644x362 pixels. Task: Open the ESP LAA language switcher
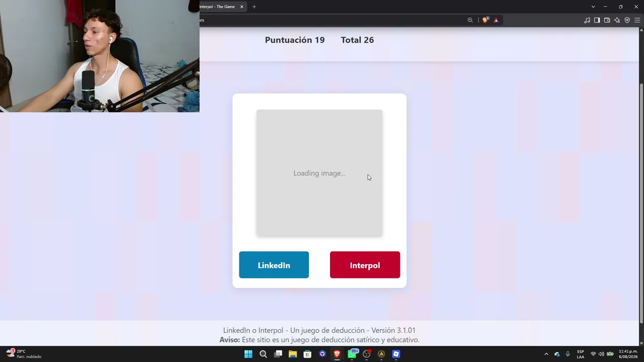(581, 354)
